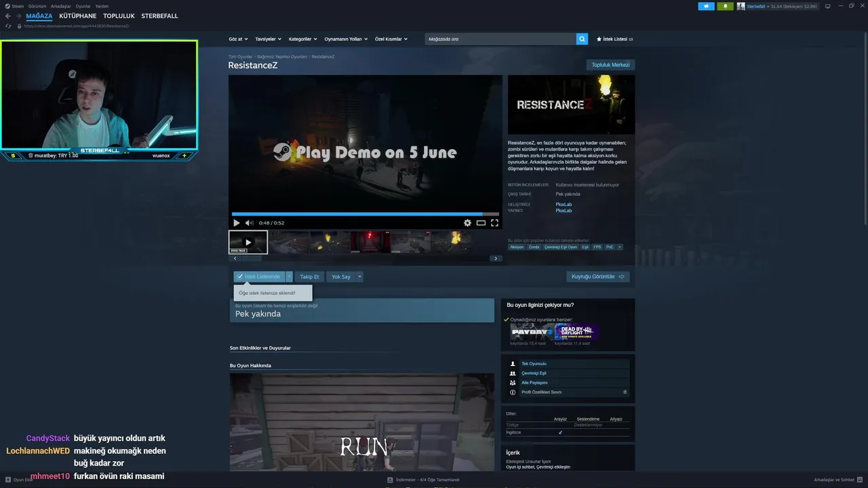
Task: Open the Oynamanın Yolları dropdown
Action: pos(346,39)
